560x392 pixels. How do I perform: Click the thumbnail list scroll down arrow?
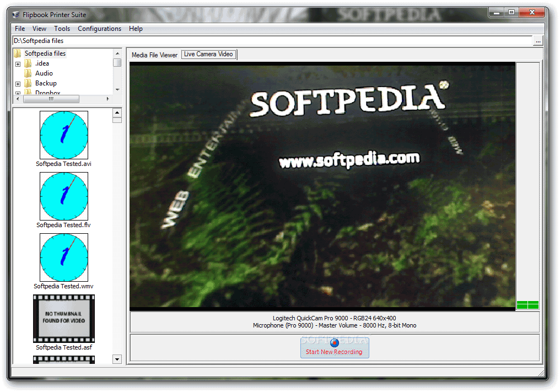pyautogui.click(x=117, y=359)
